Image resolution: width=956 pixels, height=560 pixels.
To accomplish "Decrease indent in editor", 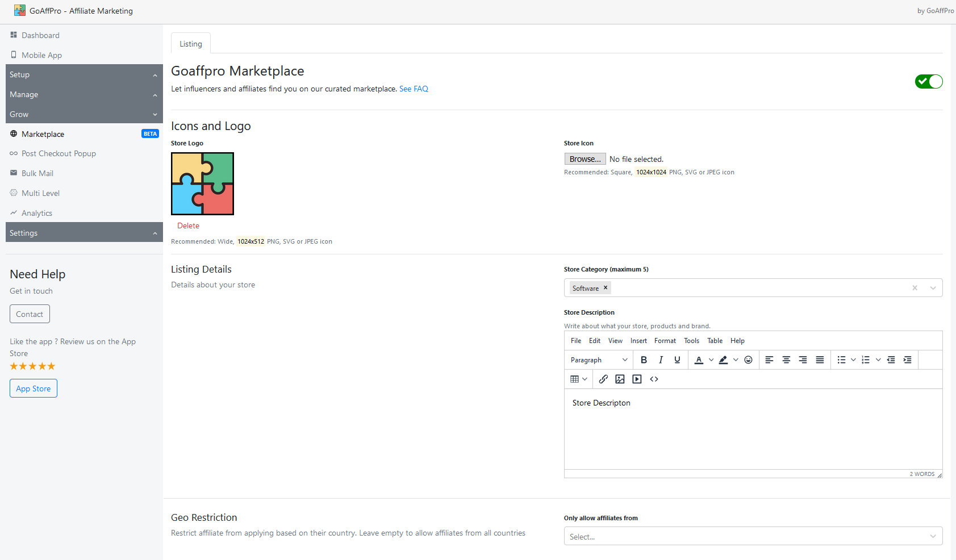I will click(891, 360).
